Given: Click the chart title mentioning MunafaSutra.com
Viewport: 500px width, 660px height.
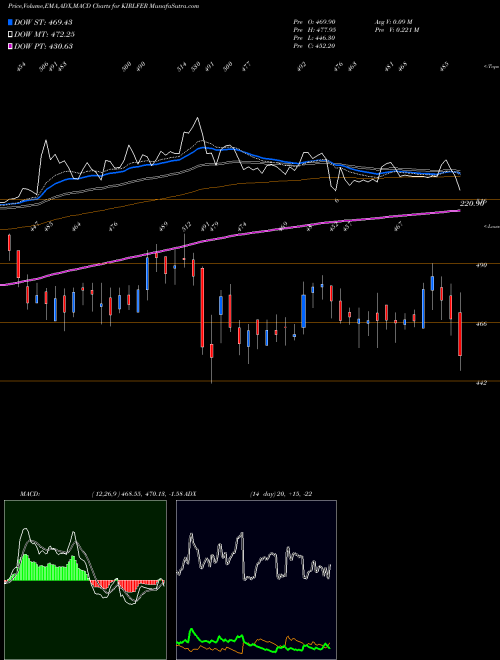Looking at the screenshot, I should (104, 6).
